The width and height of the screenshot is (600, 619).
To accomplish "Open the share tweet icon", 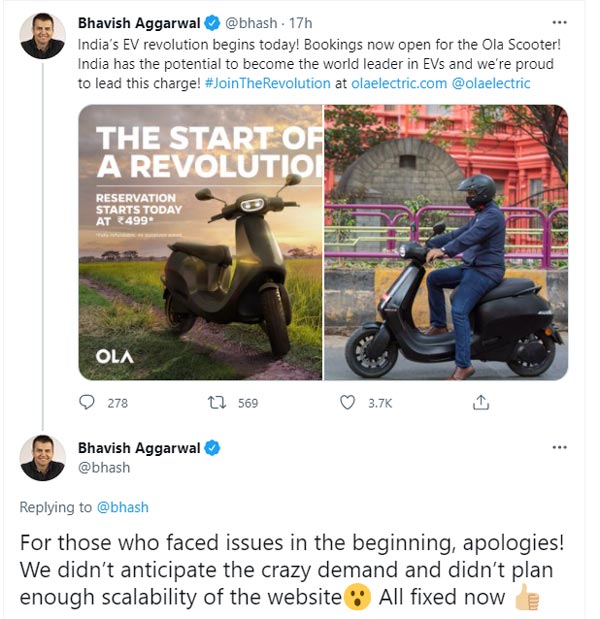I will (481, 402).
